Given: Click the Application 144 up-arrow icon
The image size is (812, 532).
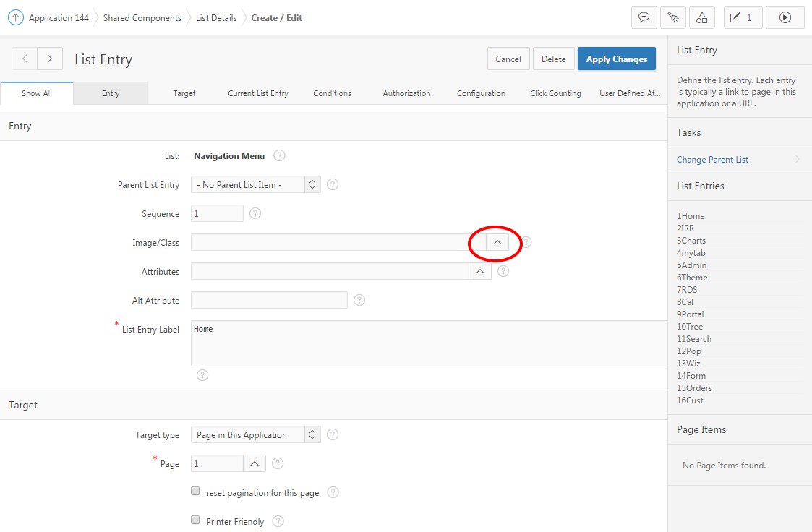Looking at the screenshot, I should click(16, 17).
